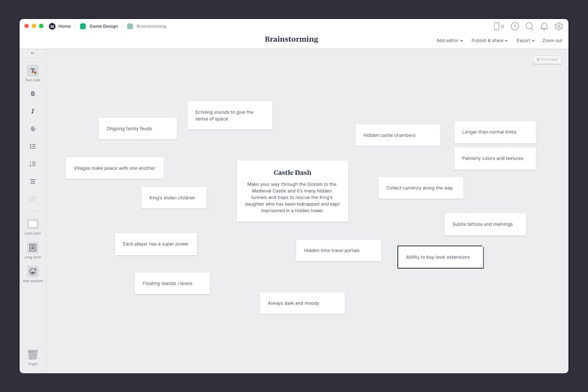The width and height of the screenshot is (588, 392).
Task: Check notifications with the bell icon
Action: point(544,26)
